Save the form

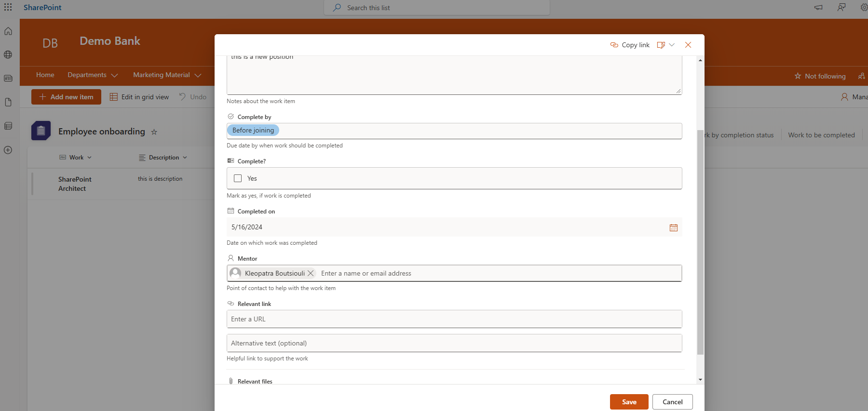[629, 402]
